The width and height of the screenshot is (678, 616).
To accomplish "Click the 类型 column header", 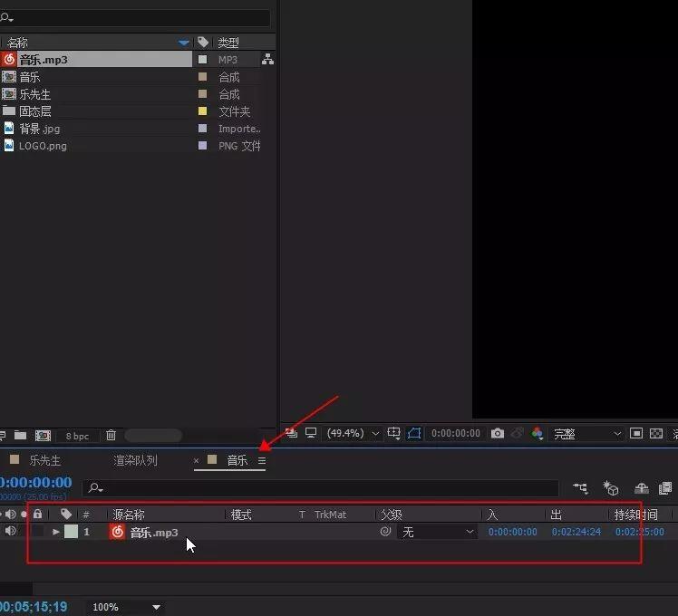I will [228, 43].
